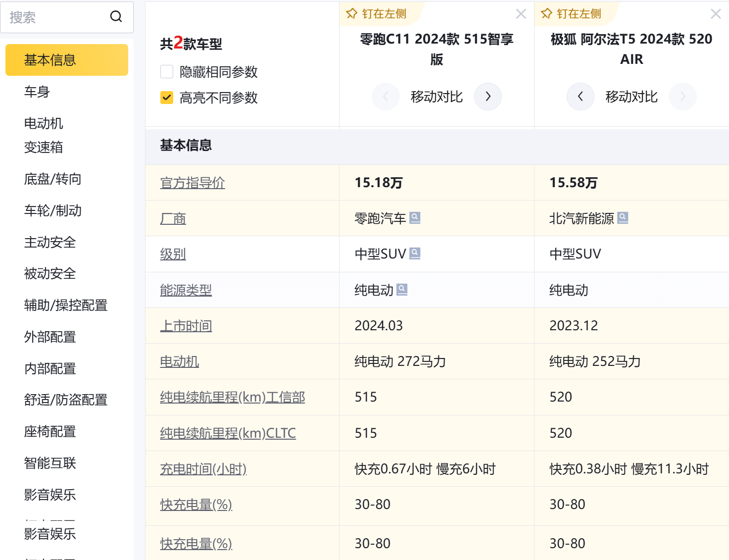This screenshot has height=560, width=729.
Task: Jump to 车轮/制动 section
Action: click(53, 210)
